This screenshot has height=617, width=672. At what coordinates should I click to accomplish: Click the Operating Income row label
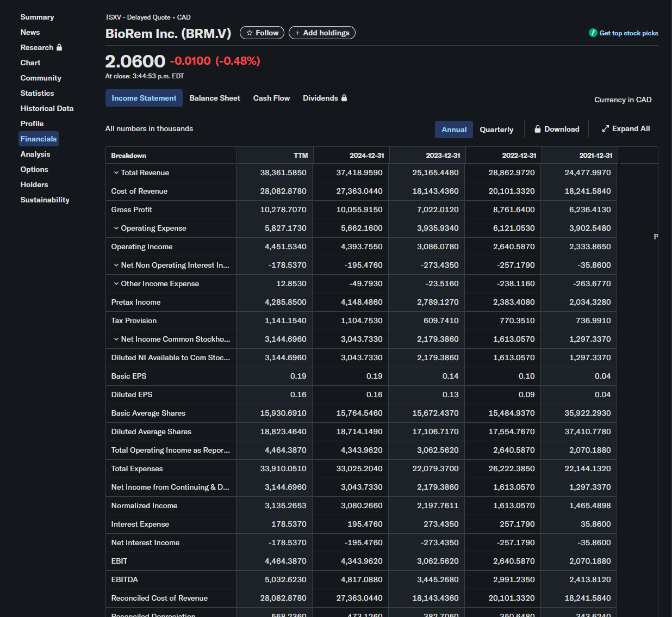pyautogui.click(x=142, y=246)
